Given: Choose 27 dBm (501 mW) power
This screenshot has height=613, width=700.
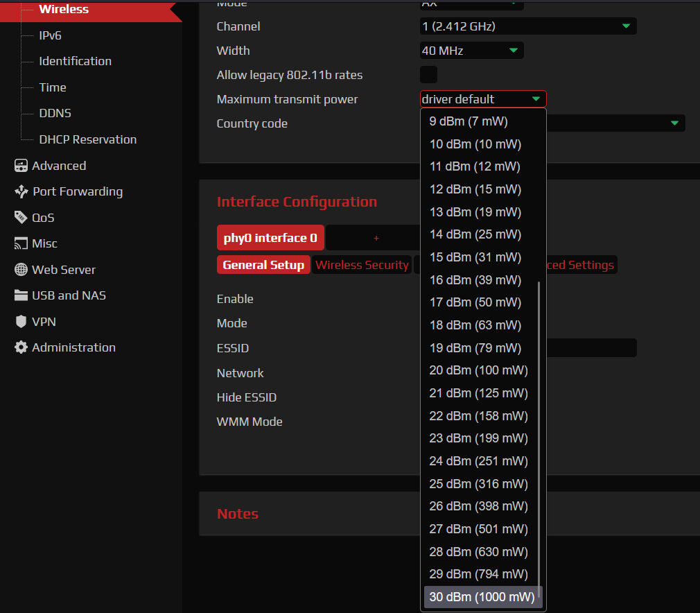Looking at the screenshot, I should (481, 528).
